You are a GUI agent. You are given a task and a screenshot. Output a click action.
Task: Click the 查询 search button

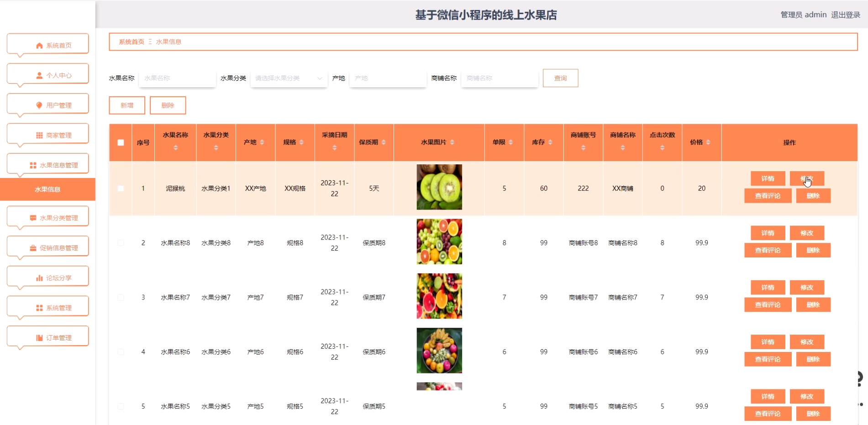click(560, 78)
